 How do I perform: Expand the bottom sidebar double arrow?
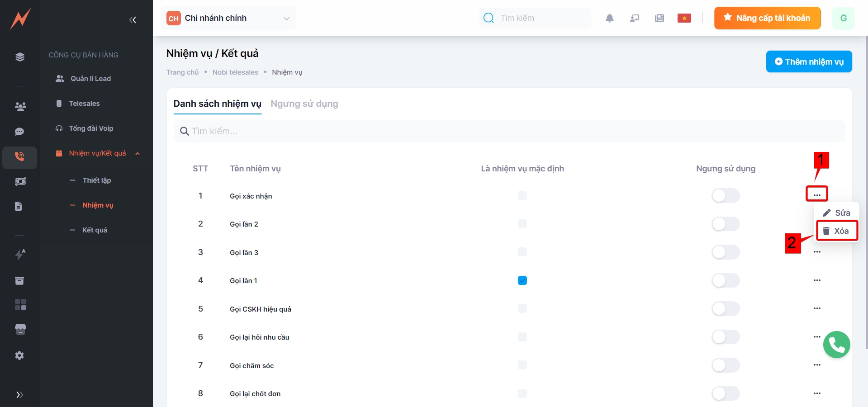[19, 394]
